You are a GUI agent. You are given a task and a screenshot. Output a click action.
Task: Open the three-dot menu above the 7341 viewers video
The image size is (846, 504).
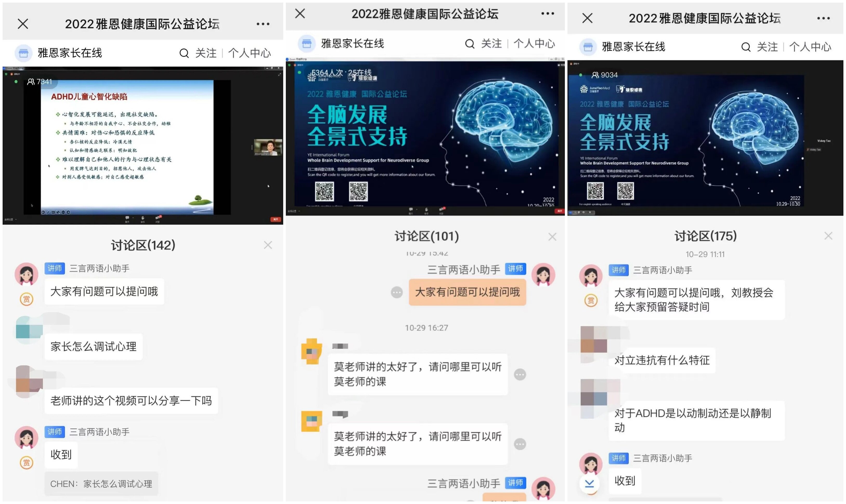click(x=263, y=24)
